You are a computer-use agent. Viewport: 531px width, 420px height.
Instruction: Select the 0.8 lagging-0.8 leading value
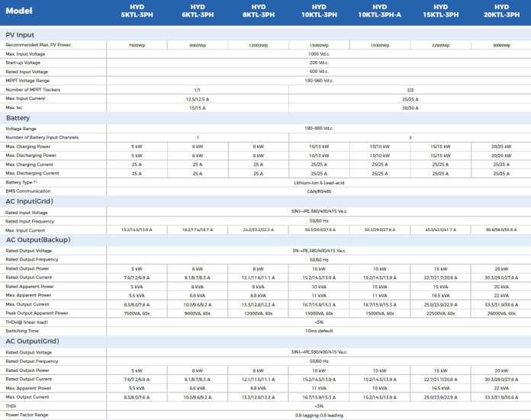pyautogui.click(x=319, y=415)
